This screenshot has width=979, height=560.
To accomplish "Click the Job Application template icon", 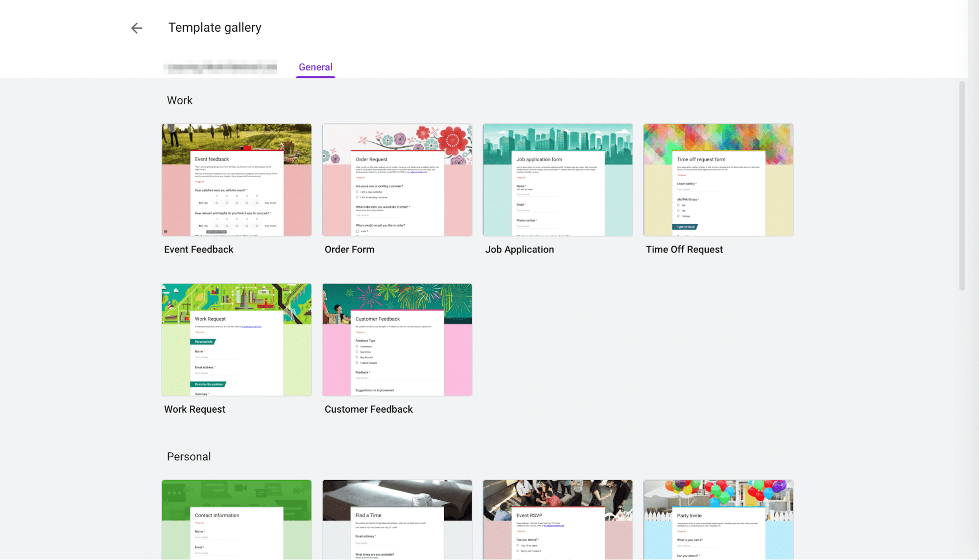I will pyautogui.click(x=557, y=180).
